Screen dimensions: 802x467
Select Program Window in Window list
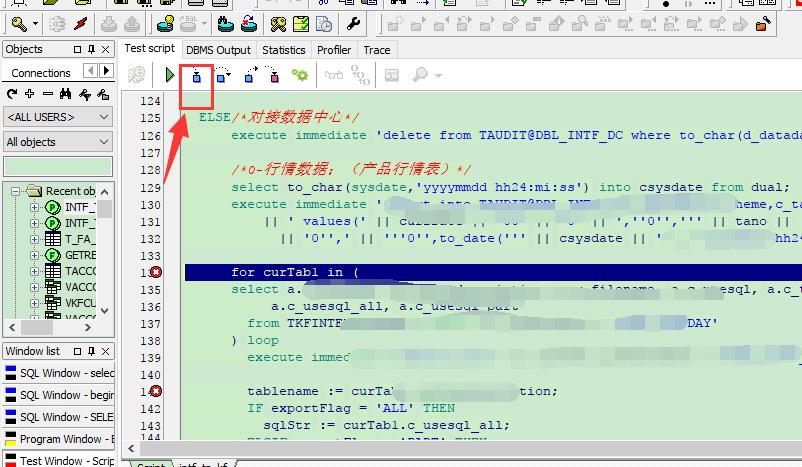[x=59, y=439]
